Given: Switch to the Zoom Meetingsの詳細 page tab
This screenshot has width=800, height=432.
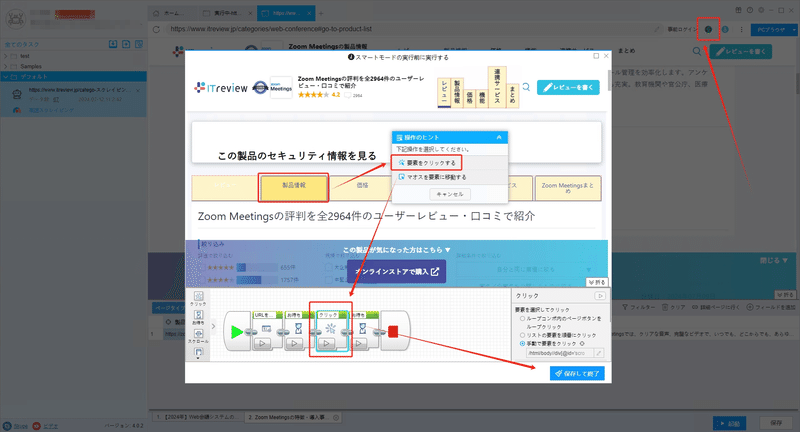Looking at the screenshot, I should [293, 417].
